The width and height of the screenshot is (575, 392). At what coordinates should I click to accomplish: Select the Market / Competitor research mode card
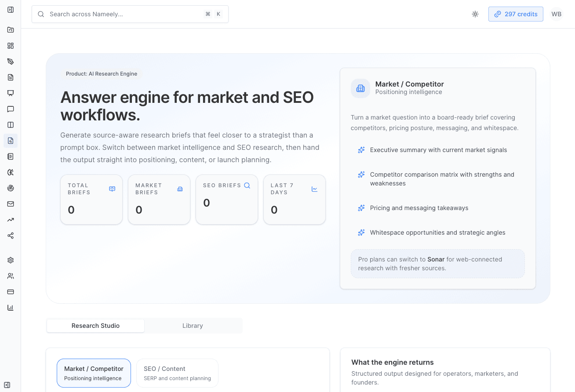pos(93,373)
